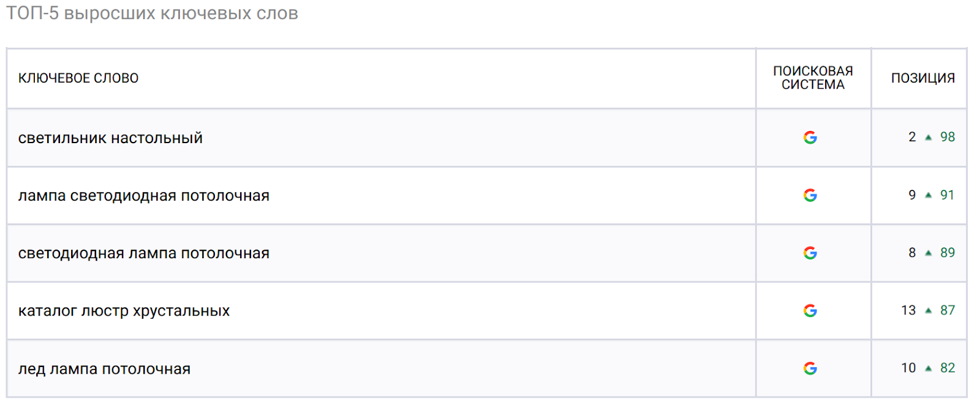
Task: Click position change value 89
Action: click(x=948, y=253)
